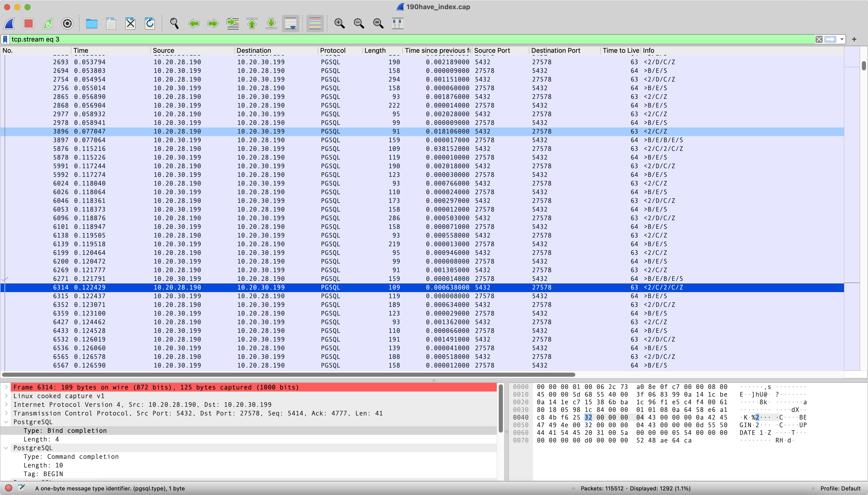Viewport: 868px width, 495px height.
Task: Click the resize columns icon
Action: tap(398, 23)
